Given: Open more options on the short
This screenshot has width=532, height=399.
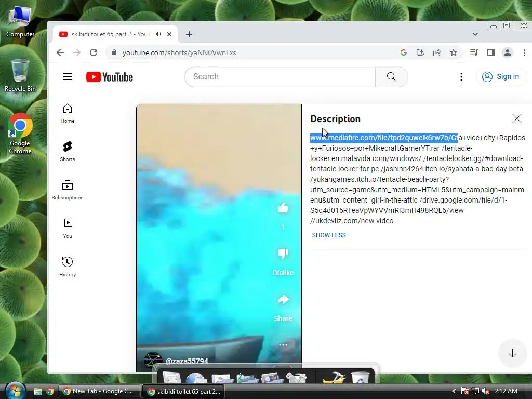Looking at the screenshot, I should [283, 345].
